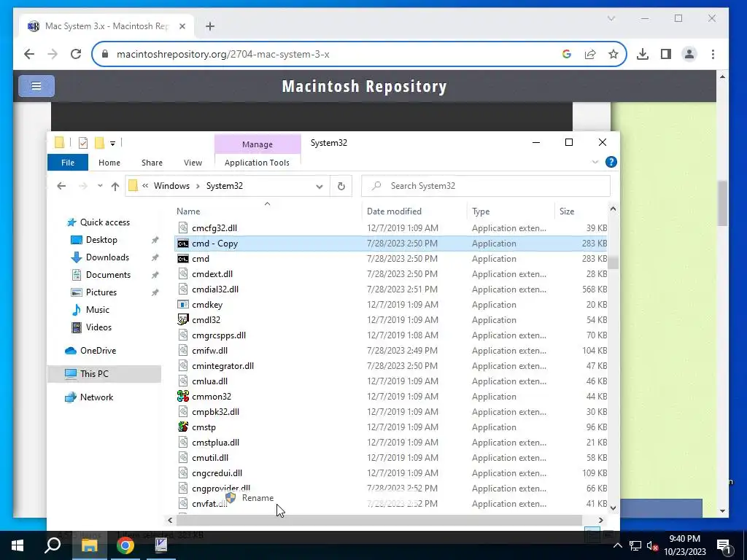Click Explorer back navigation arrow
The image size is (747, 560).
[x=61, y=186]
